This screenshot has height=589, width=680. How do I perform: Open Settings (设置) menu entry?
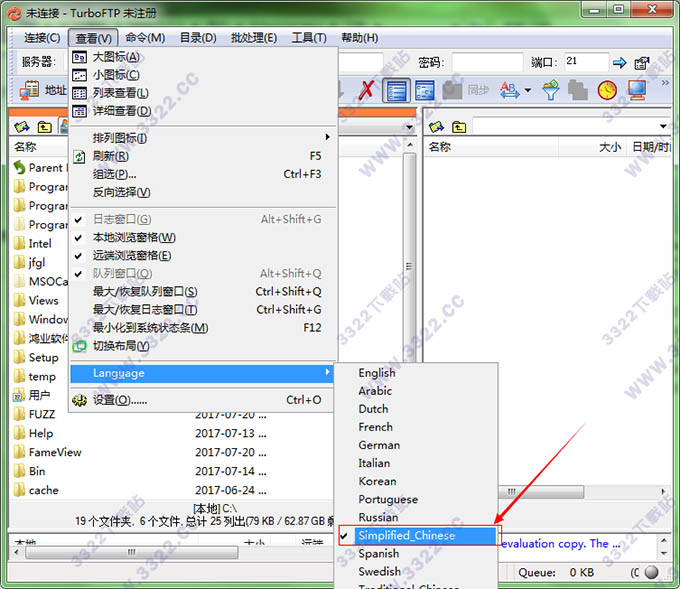tap(203, 400)
